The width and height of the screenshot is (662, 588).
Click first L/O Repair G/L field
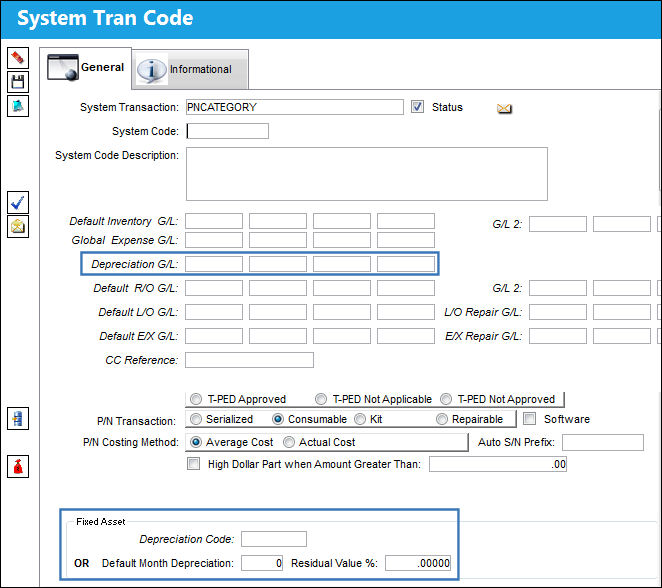[x=558, y=312]
